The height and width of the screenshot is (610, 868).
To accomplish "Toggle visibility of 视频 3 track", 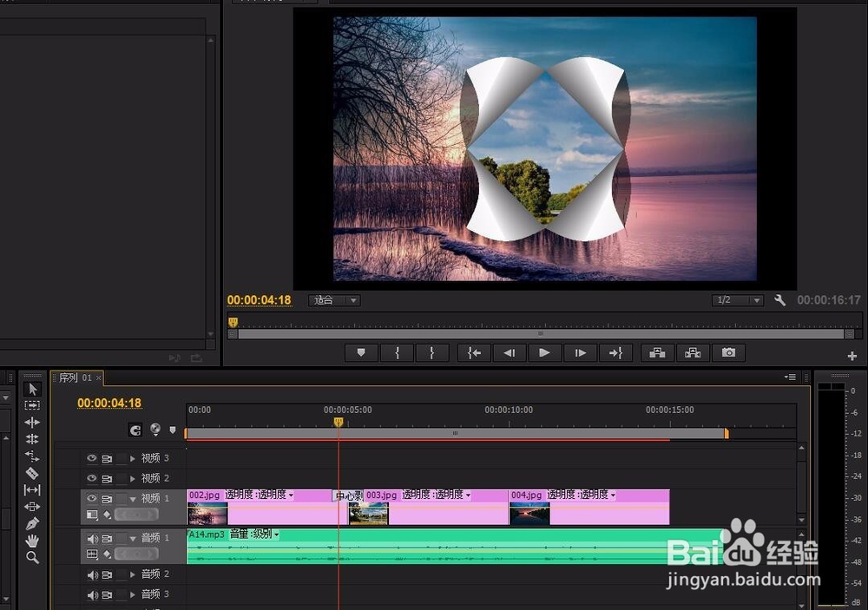I will (x=92, y=458).
